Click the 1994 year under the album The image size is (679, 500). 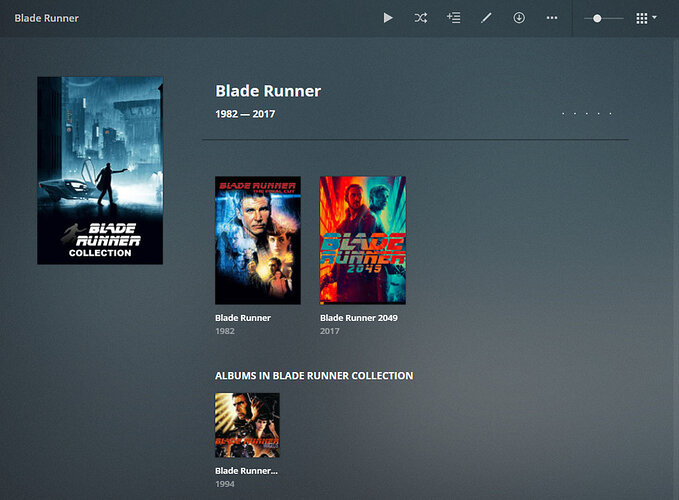(x=225, y=484)
